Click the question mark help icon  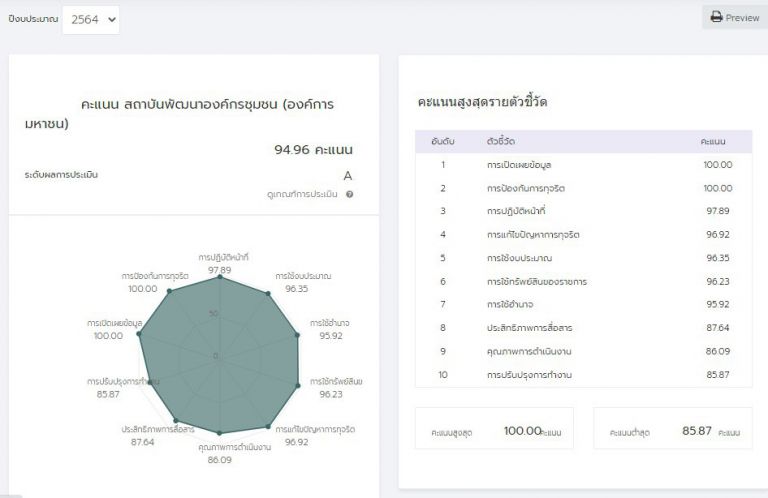click(x=350, y=194)
